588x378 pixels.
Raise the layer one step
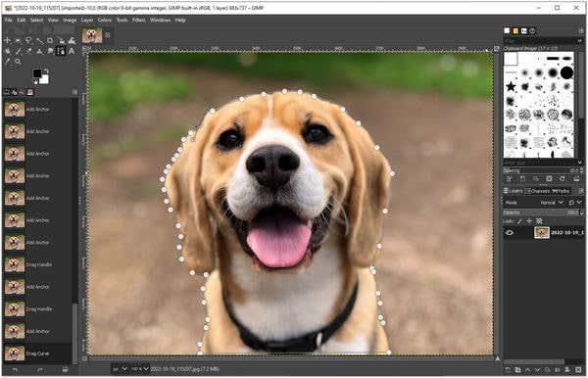527,370
